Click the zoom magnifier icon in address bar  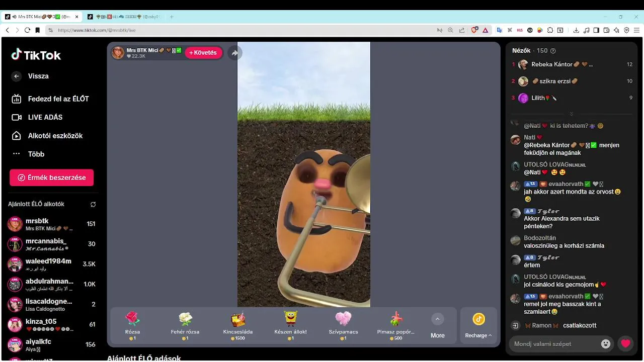pyautogui.click(x=450, y=30)
